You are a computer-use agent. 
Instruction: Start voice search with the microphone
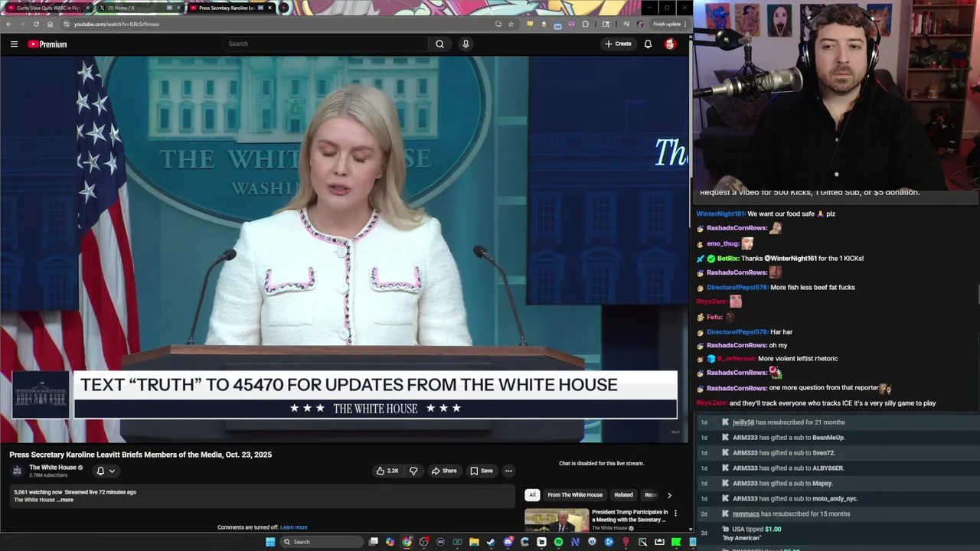click(x=465, y=44)
